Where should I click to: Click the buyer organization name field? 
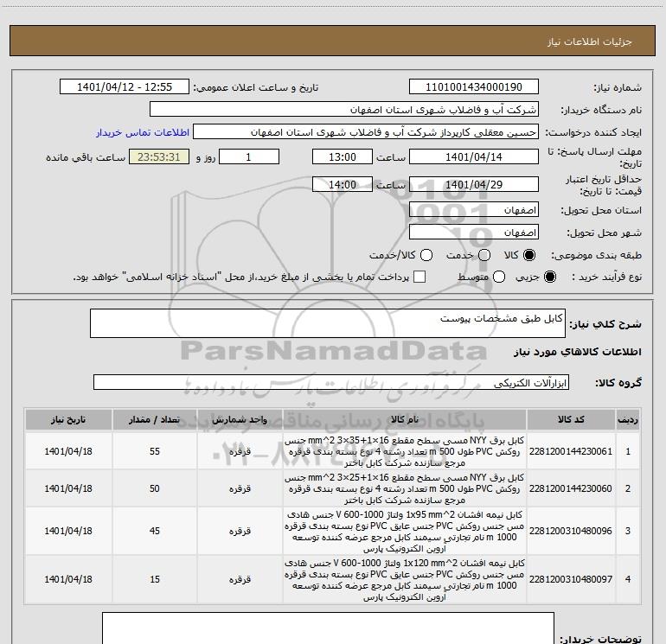(344, 110)
